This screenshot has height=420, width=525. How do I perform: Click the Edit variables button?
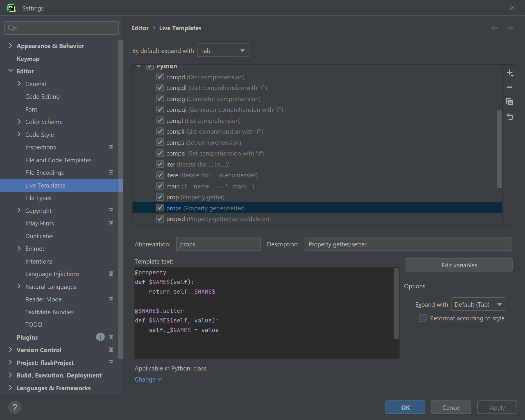(x=459, y=265)
